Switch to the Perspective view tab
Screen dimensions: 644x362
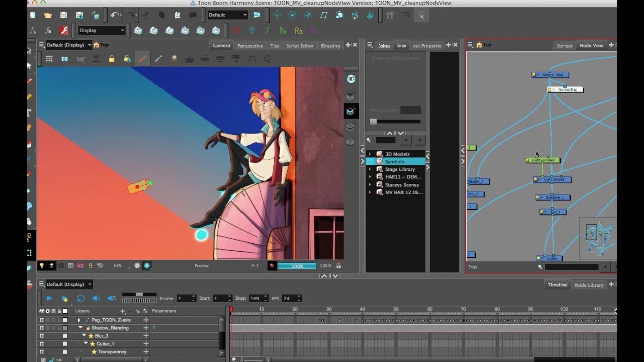tap(250, 46)
